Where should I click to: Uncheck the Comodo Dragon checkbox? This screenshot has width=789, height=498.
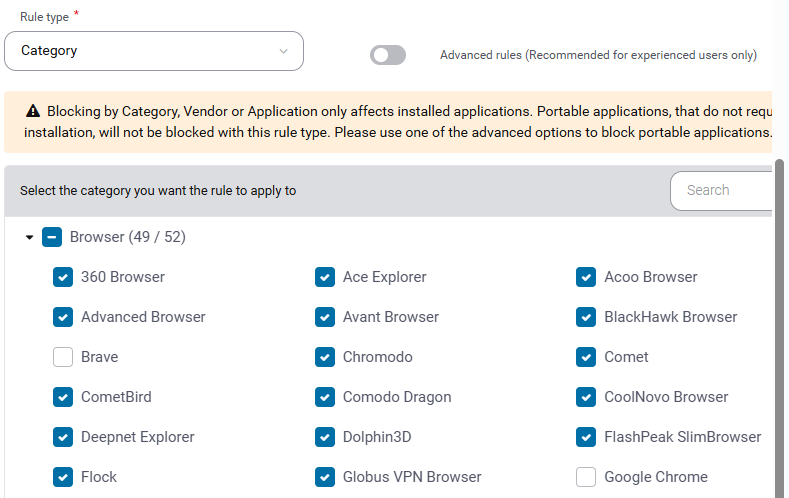[325, 397]
